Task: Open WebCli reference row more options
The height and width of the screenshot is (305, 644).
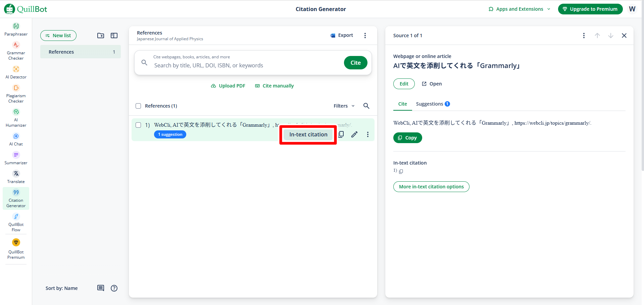Action: click(x=368, y=134)
